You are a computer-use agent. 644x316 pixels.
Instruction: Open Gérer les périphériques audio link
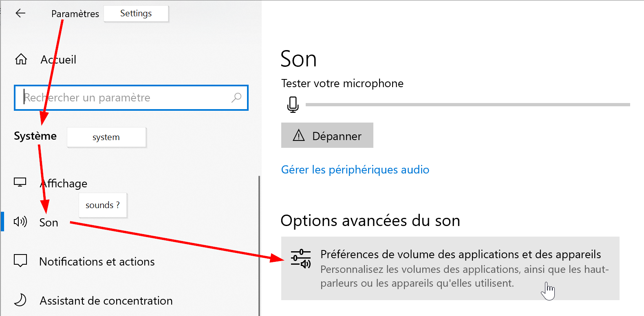click(355, 169)
